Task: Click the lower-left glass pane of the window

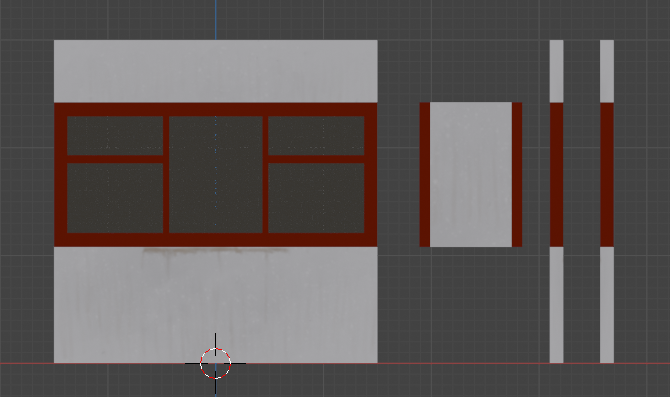Action: (115, 198)
